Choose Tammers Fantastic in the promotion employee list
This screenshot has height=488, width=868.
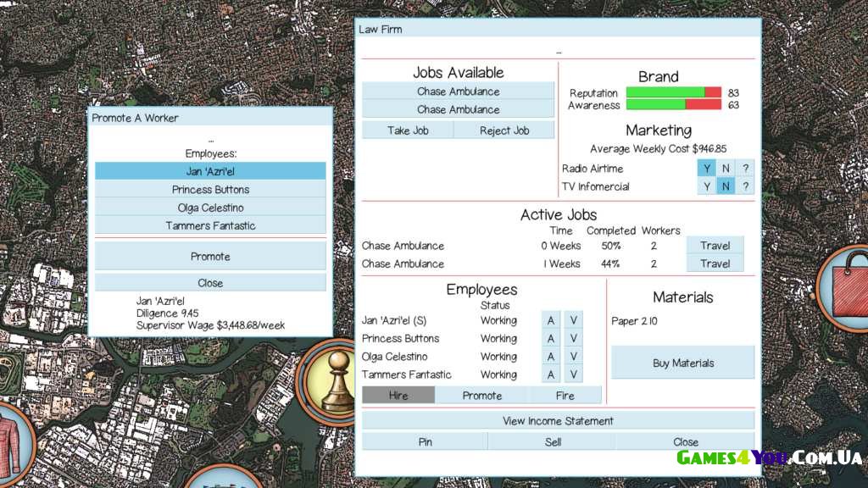(x=210, y=225)
